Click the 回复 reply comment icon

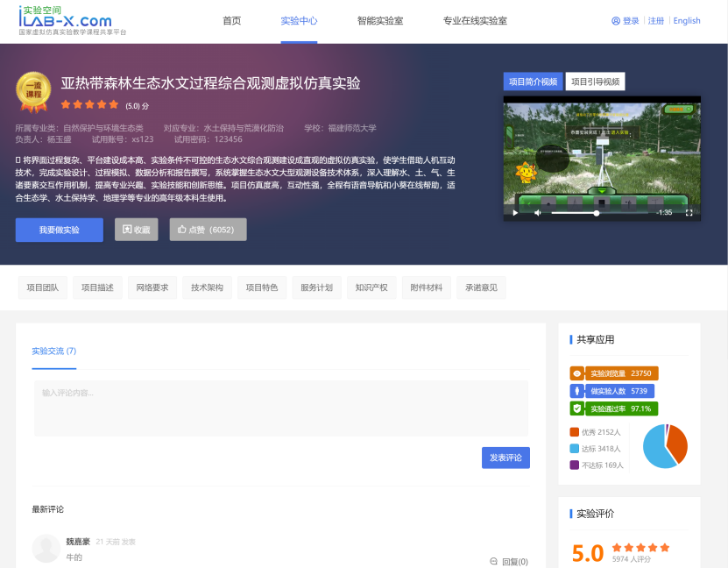tap(494, 561)
